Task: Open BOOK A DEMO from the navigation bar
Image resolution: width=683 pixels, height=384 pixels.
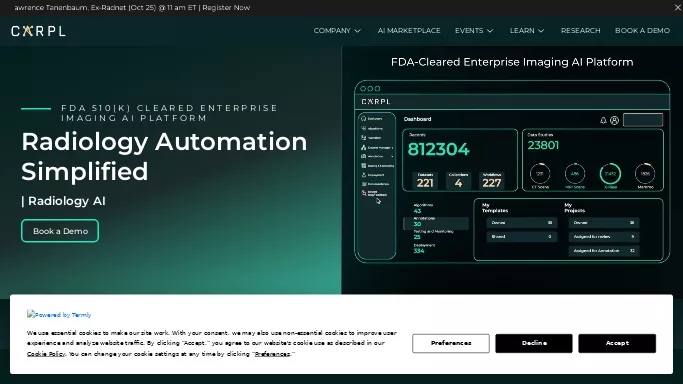Action: 642,30
